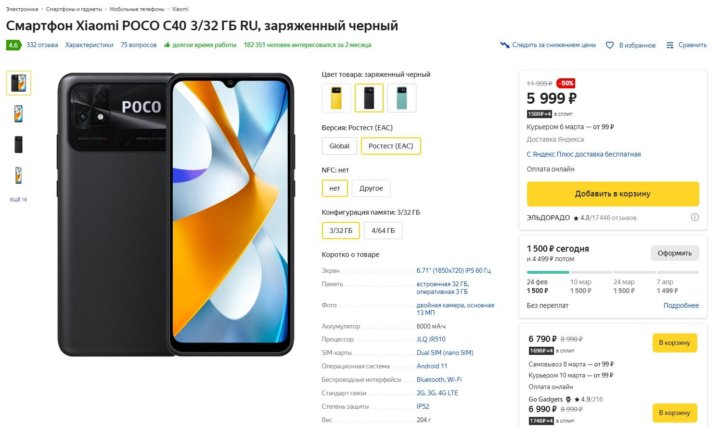The image size is (720, 426).
Task: Choose the Другое NFC option
Action: [x=371, y=188]
